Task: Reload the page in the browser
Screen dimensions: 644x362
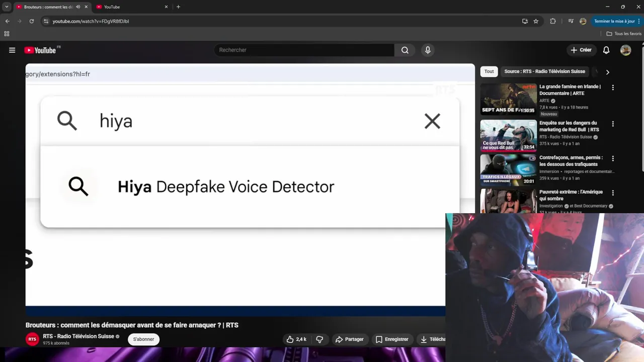Action: 32,21
